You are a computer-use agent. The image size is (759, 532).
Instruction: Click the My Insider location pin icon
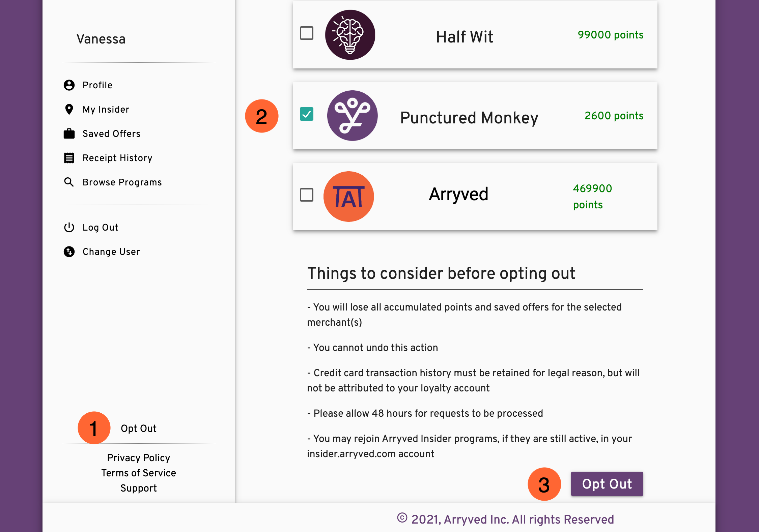tap(69, 109)
